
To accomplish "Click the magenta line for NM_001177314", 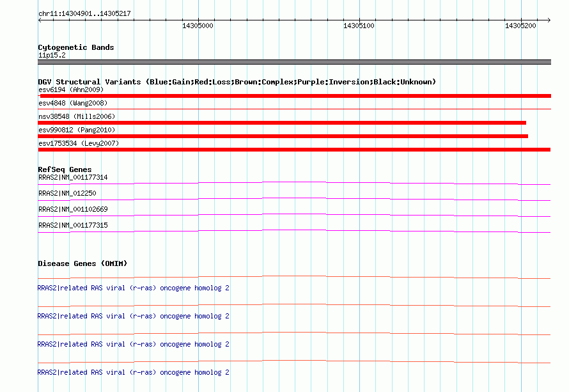I will tap(294, 184).
